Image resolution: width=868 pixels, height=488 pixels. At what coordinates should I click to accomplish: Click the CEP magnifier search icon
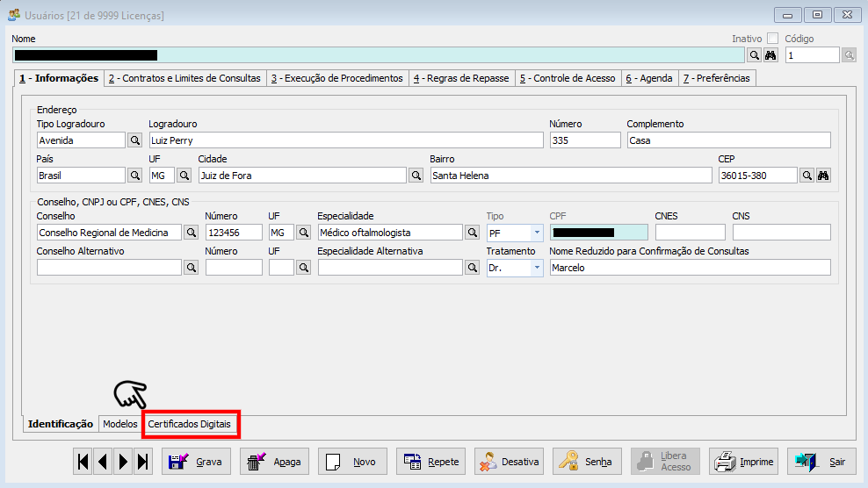point(807,176)
